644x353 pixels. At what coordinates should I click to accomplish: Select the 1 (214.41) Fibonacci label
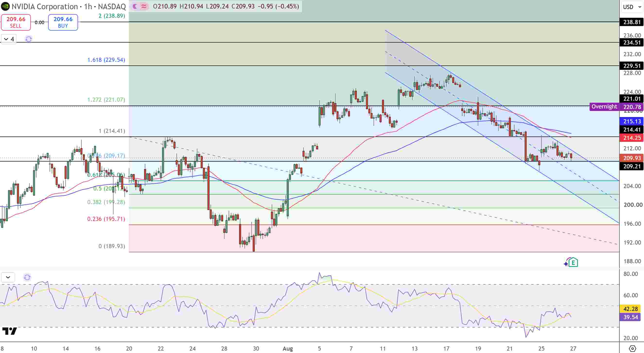112,131
